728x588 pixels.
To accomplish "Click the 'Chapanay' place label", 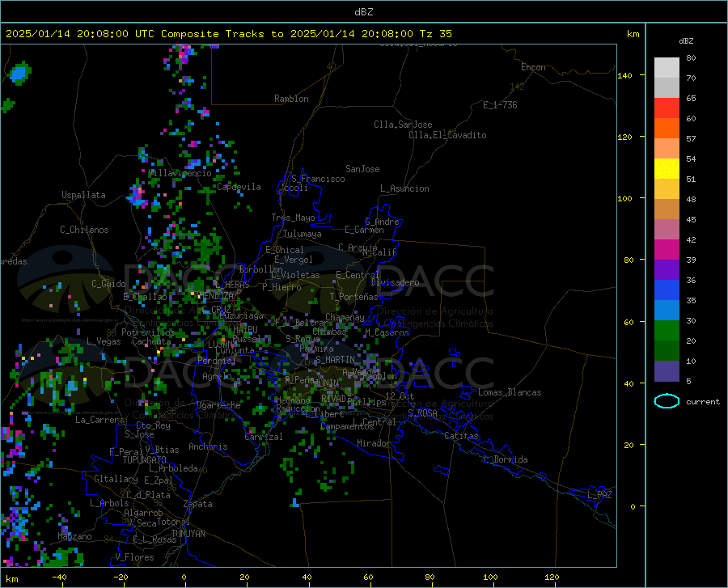I will coord(345,317).
